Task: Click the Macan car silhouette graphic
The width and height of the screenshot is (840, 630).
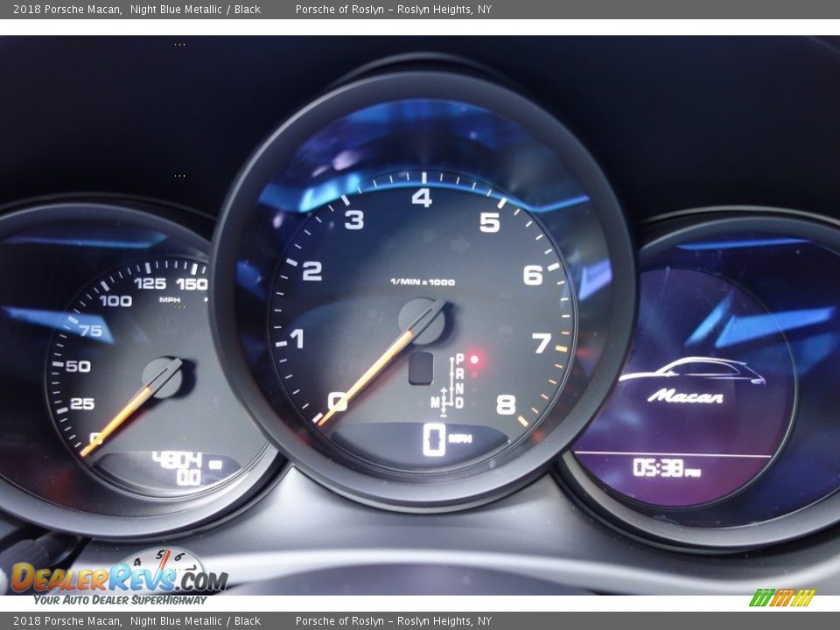Action: click(692, 371)
